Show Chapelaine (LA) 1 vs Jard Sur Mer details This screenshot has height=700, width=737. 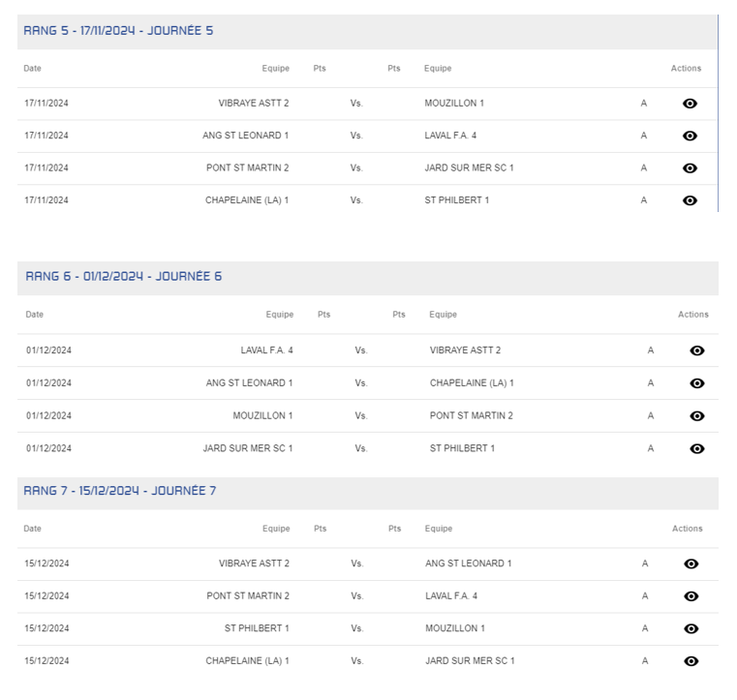click(x=691, y=661)
